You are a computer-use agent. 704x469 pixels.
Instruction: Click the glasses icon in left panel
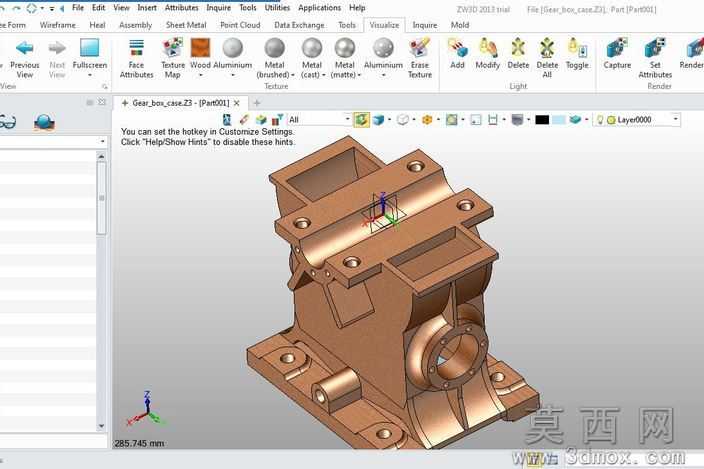[x=7, y=122]
